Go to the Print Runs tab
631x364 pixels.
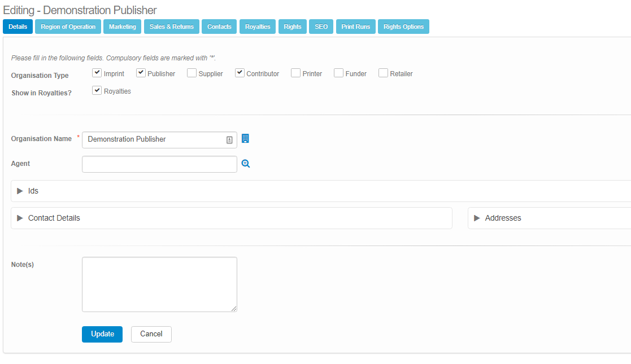[x=355, y=27]
